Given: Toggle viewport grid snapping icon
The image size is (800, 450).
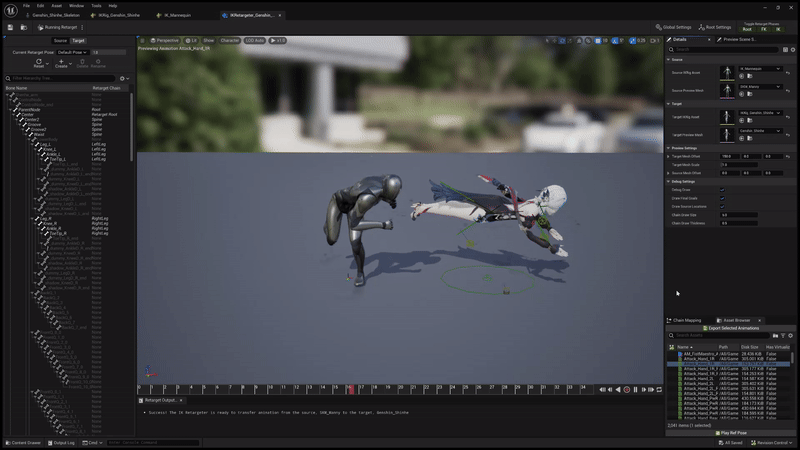Looking at the screenshot, I should tap(597, 40).
